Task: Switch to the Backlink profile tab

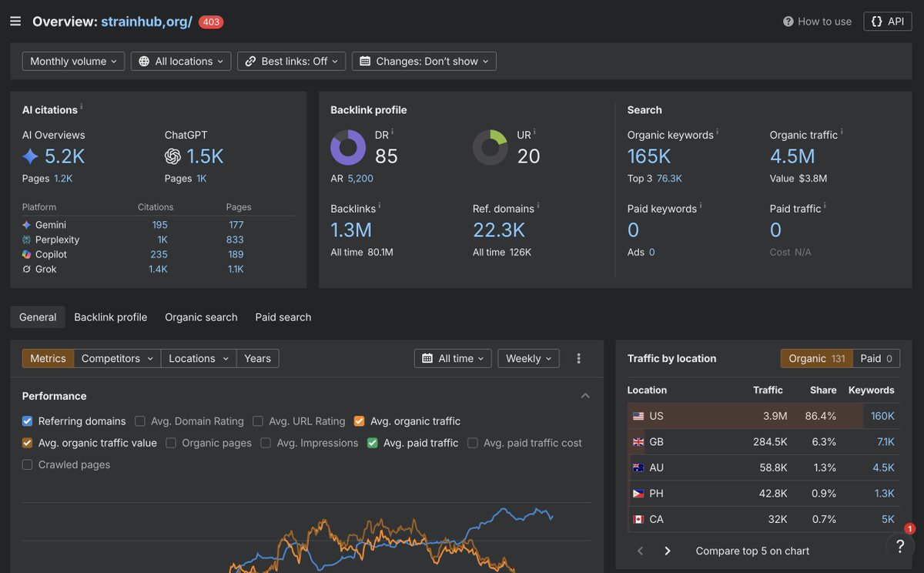Action: tap(110, 317)
